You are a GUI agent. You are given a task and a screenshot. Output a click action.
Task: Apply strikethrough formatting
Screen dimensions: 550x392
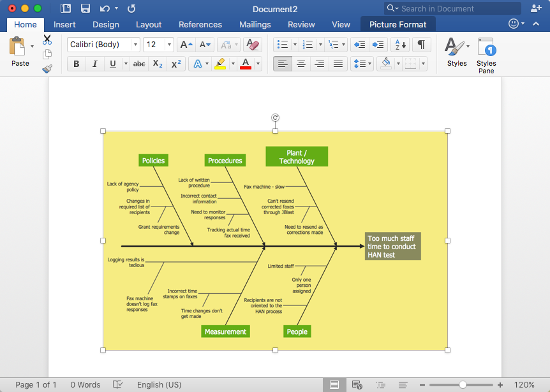(x=139, y=64)
